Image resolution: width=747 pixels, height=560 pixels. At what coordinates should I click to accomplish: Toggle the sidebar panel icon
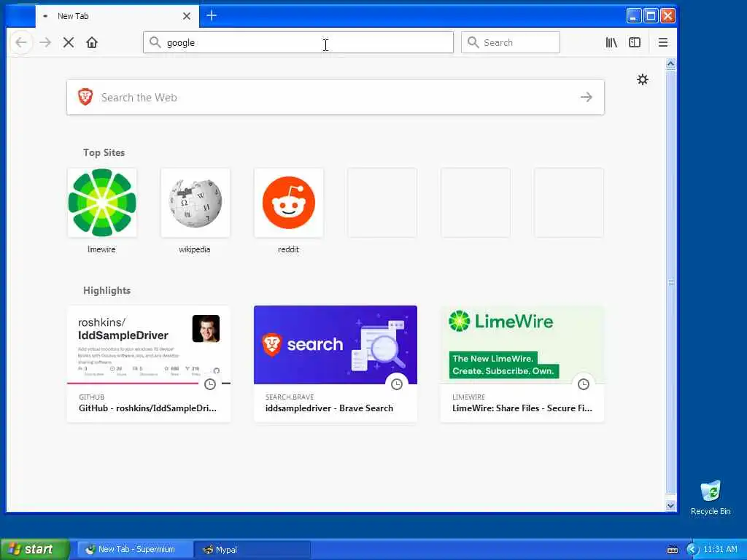tap(635, 42)
